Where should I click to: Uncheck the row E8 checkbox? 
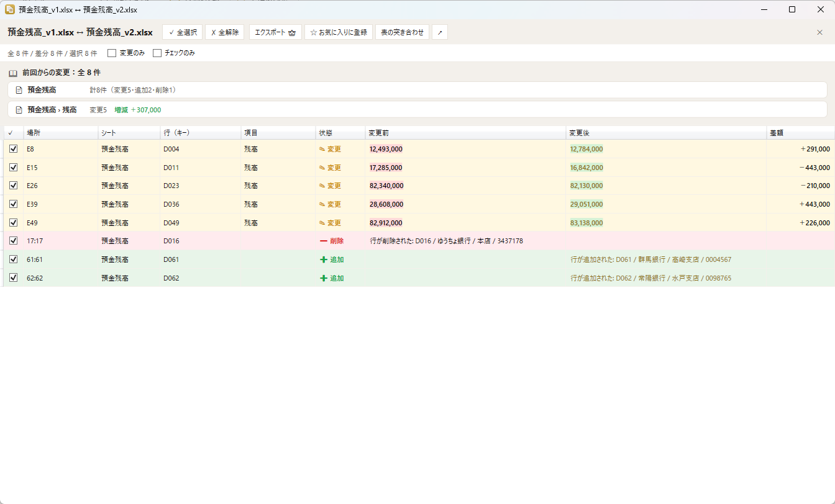pyautogui.click(x=13, y=149)
